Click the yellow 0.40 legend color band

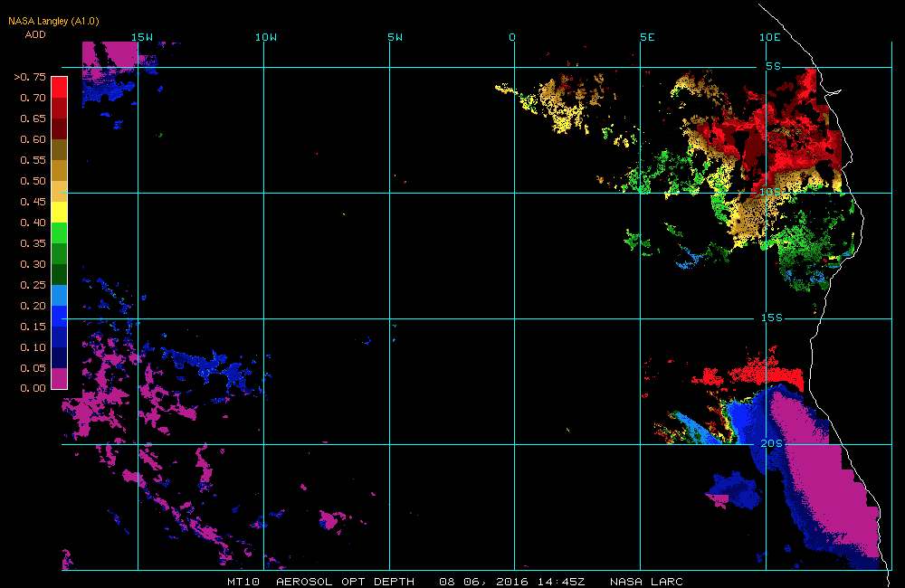60,212
